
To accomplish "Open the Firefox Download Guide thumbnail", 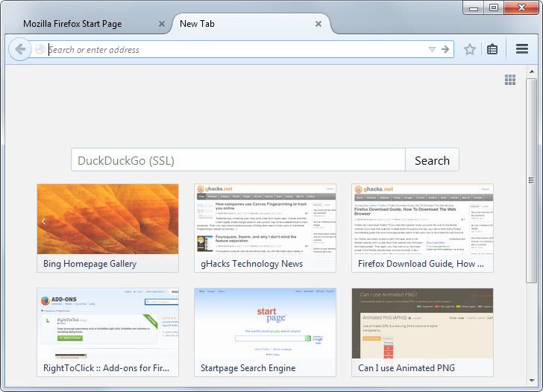I will click(422, 228).
